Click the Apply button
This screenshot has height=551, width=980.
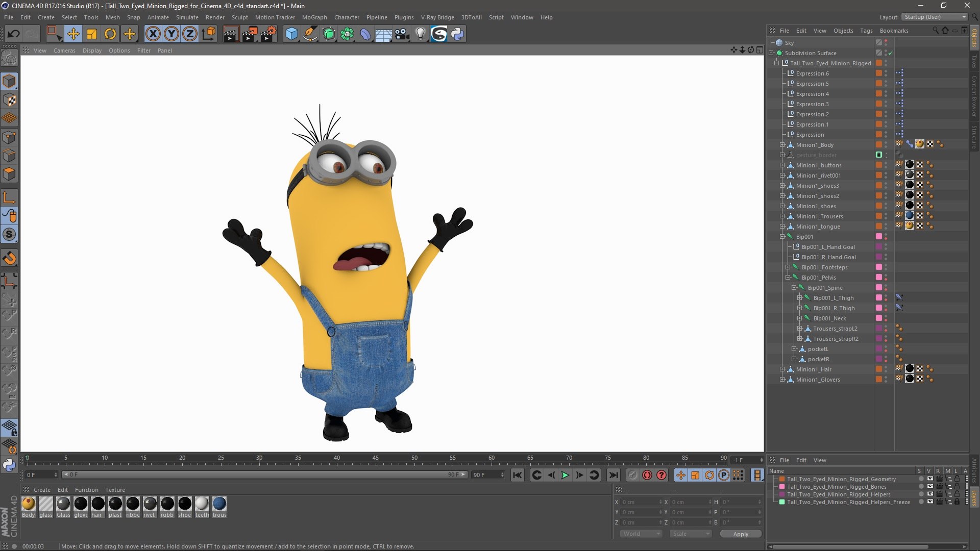[741, 534]
